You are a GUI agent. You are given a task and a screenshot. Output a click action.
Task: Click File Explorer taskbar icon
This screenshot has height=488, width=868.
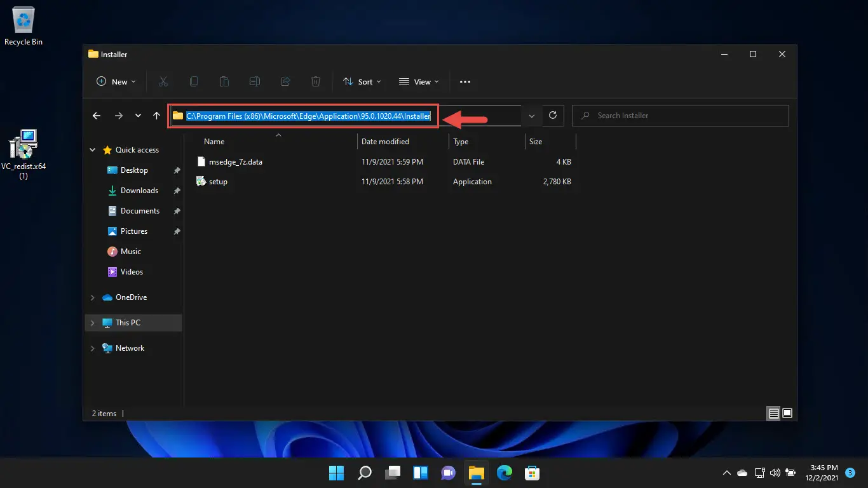click(x=477, y=473)
